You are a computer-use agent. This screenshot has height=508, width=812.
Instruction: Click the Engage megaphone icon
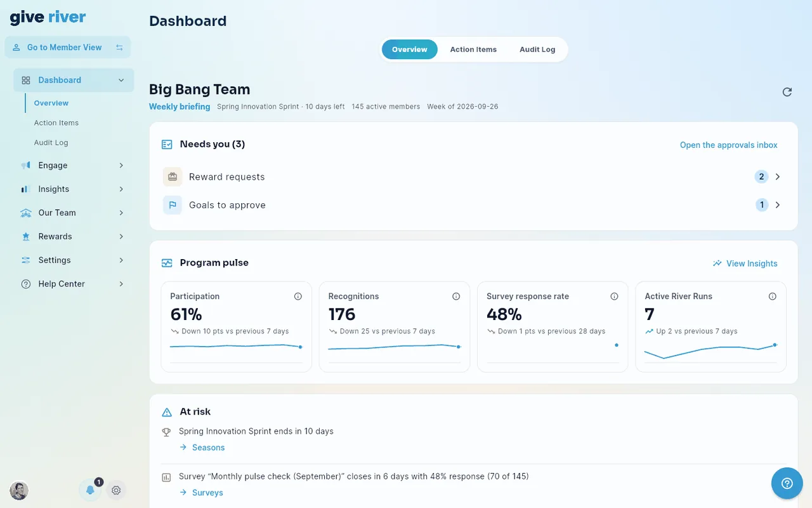(x=26, y=165)
